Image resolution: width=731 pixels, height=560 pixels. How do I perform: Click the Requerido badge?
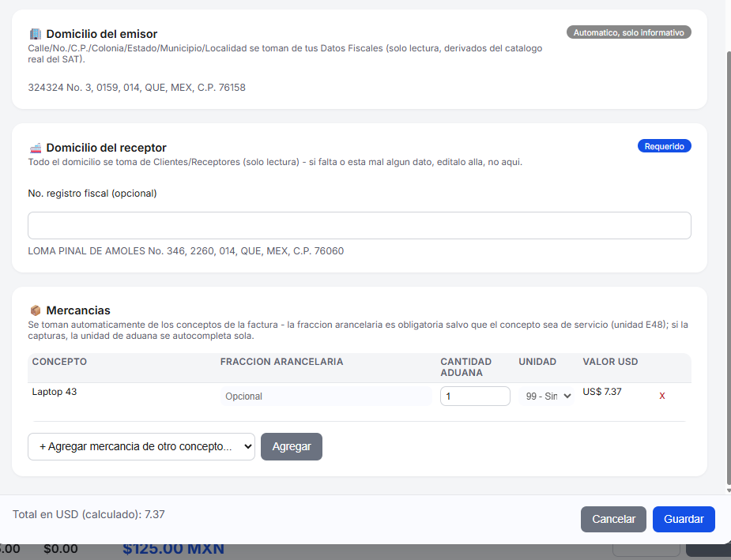pyautogui.click(x=665, y=146)
